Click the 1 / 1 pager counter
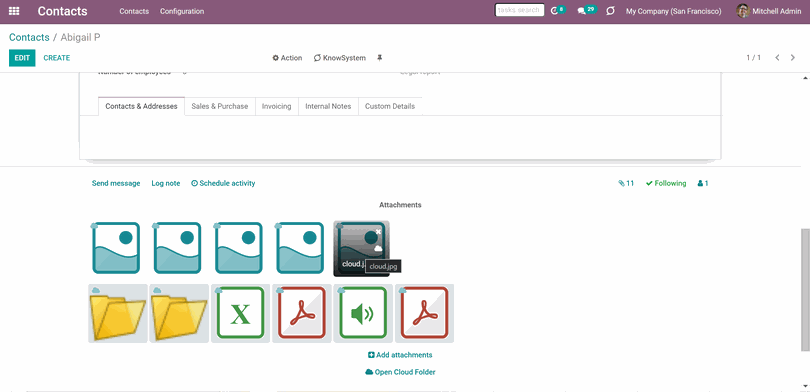 753,58
